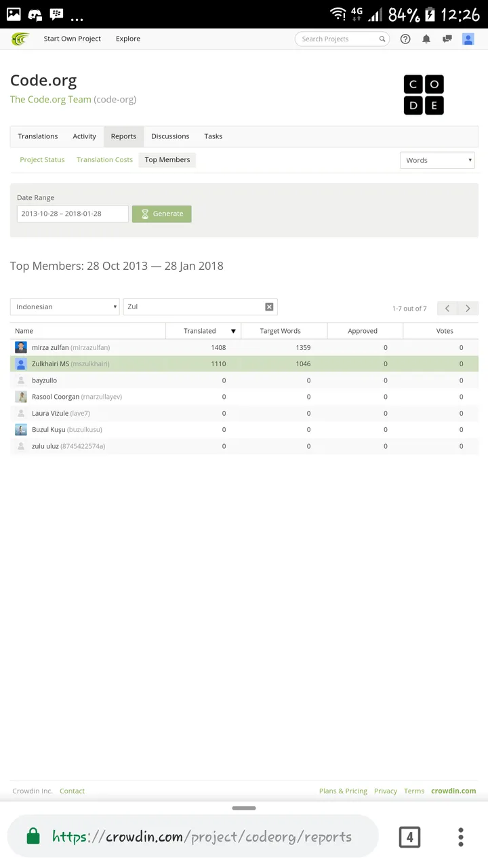This screenshot has width=488, height=868.
Task: Switch to the Translations tab
Action: [x=38, y=136]
